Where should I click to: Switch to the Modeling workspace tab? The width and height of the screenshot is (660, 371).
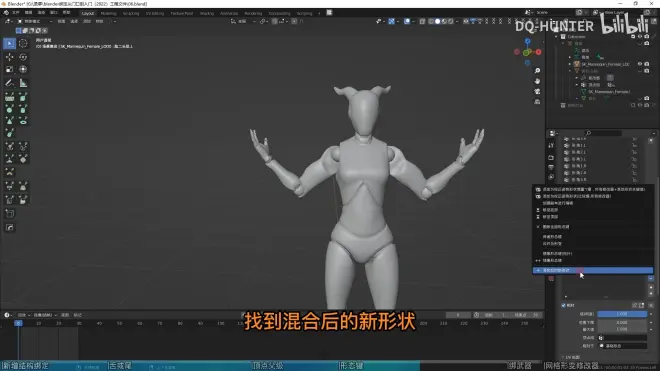click(109, 13)
